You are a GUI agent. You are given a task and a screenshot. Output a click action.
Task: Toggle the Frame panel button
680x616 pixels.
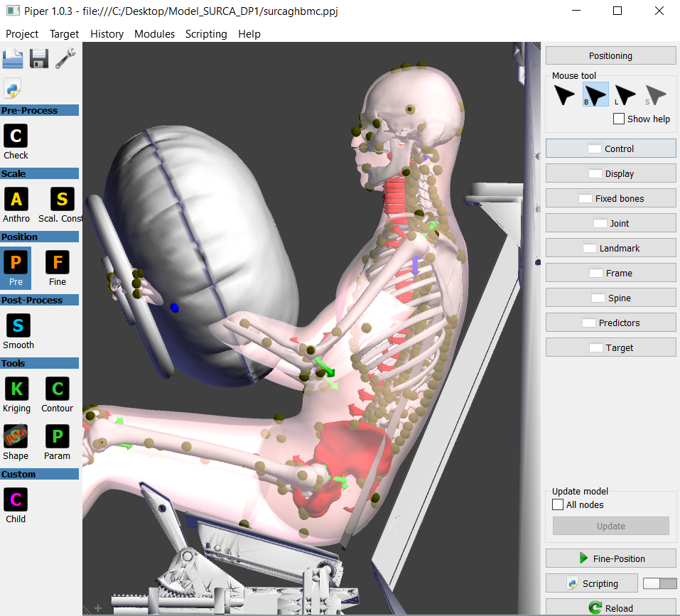tap(610, 273)
